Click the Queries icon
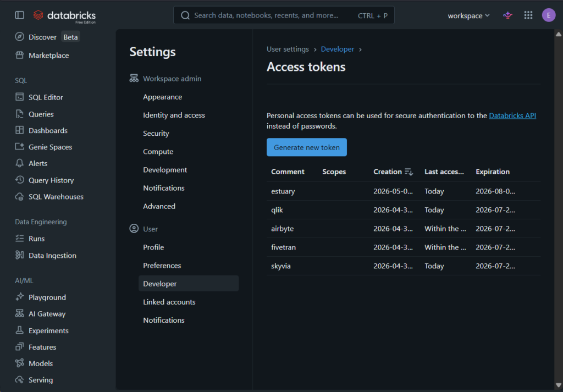Viewport: 563px width, 392px height. click(19, 114)
